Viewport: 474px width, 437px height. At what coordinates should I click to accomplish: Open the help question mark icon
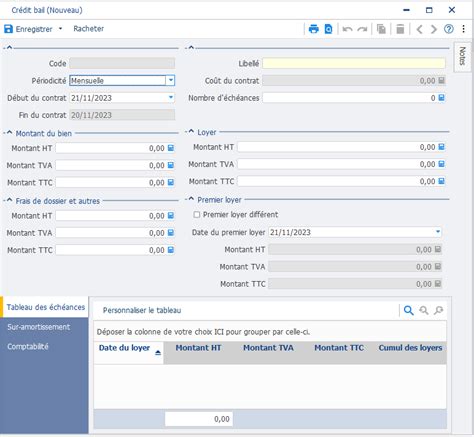(449, 29)
